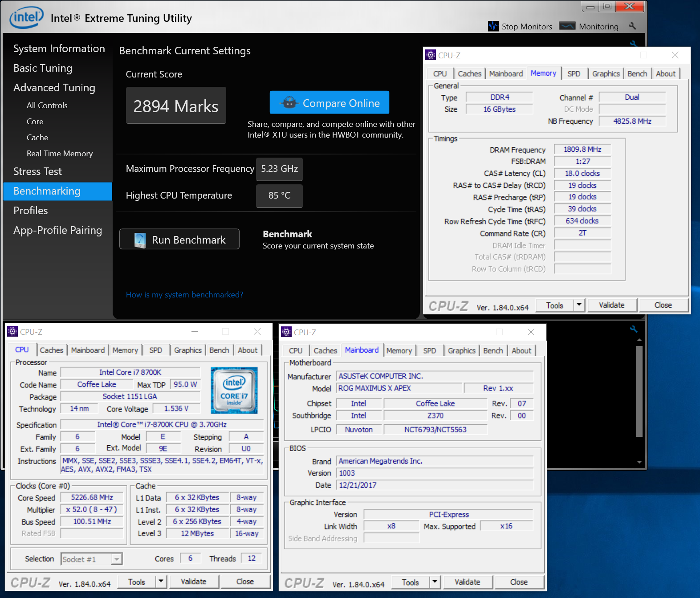
Task: Click Validate in Memory CPU-Z window
Action: click(x=611, y=305)
